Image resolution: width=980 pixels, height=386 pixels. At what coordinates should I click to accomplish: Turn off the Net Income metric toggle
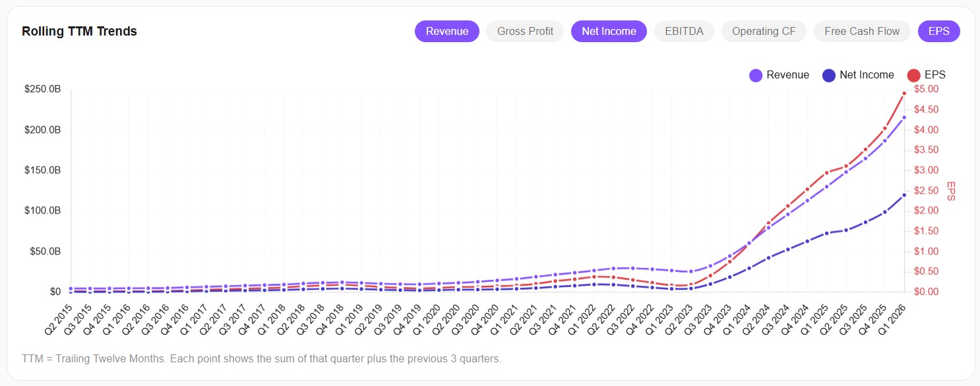coord(609,31)
